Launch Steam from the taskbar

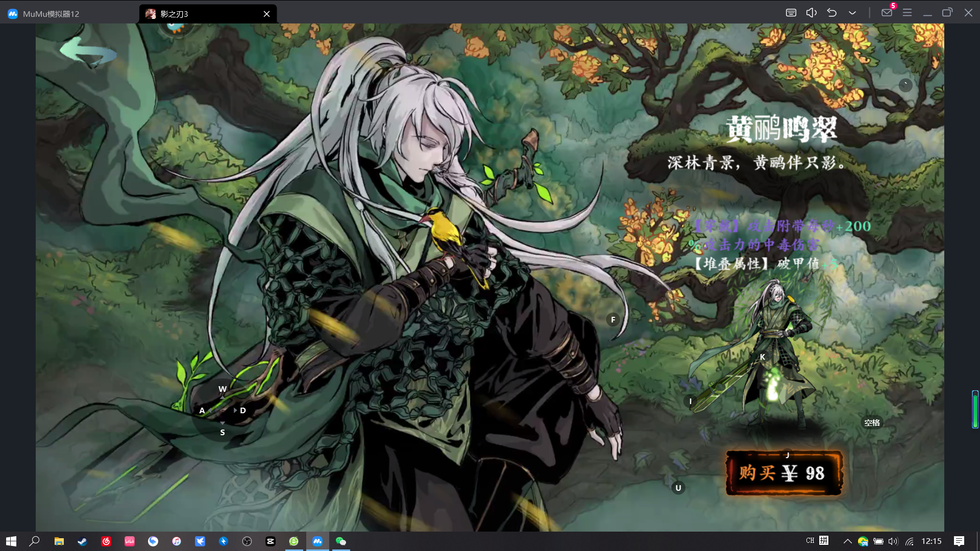[x=83, y=541]
